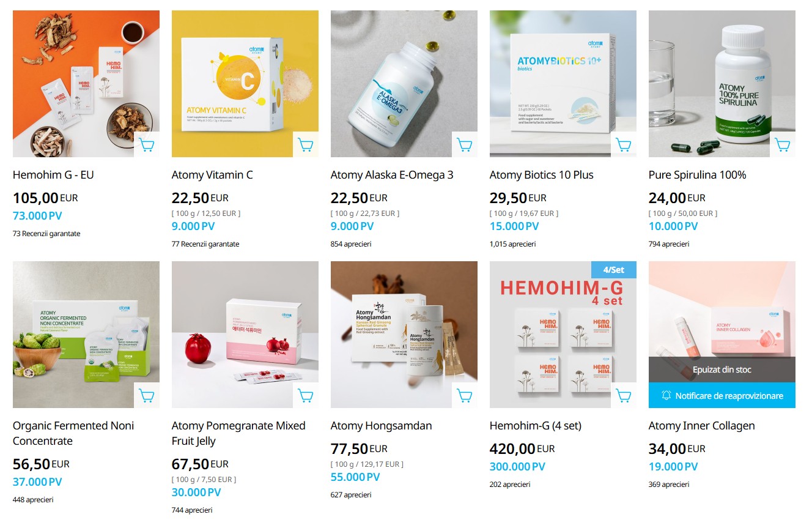Open the Hemohim-G (4 set) title link

click(536, 426)
